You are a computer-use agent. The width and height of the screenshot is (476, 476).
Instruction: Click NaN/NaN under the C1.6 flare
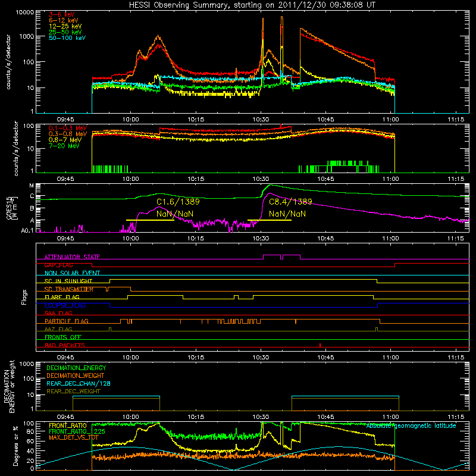pyautogui.click(x=175, y=214)
